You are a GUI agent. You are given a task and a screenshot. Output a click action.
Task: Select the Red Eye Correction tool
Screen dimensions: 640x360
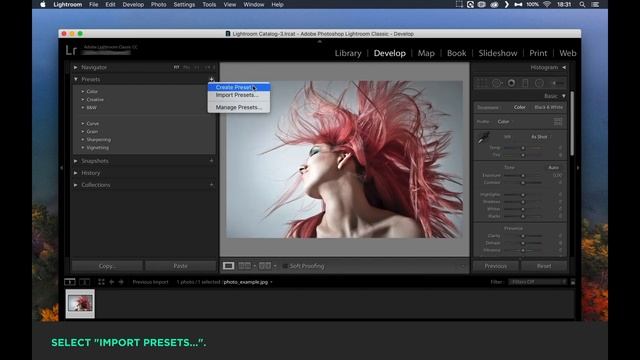tap(511, 83)
